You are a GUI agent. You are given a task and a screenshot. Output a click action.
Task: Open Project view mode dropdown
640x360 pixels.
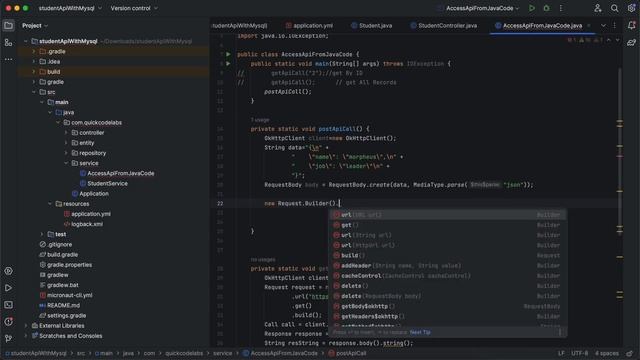(x=35, y=26)
